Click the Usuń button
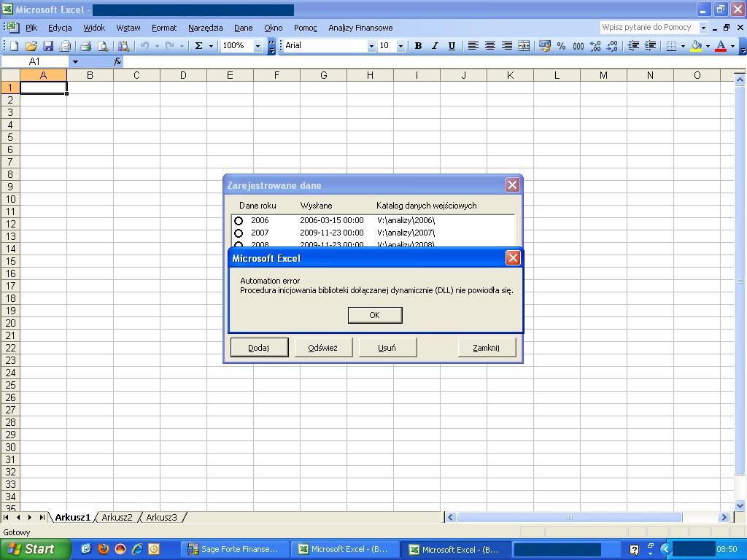 387,348
